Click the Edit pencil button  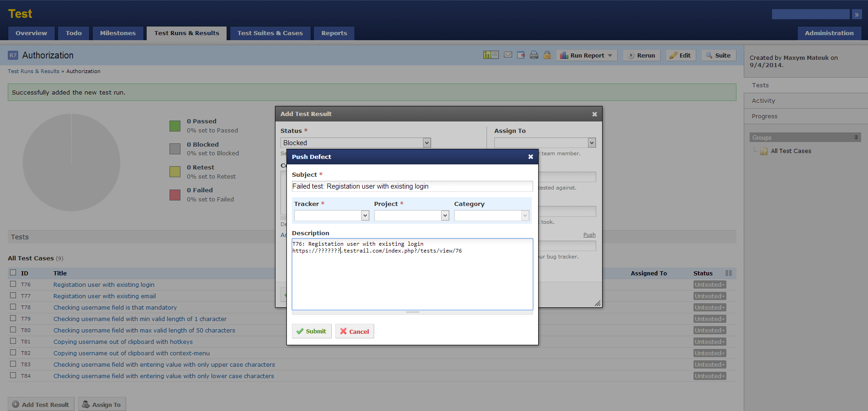coord(680,55)
